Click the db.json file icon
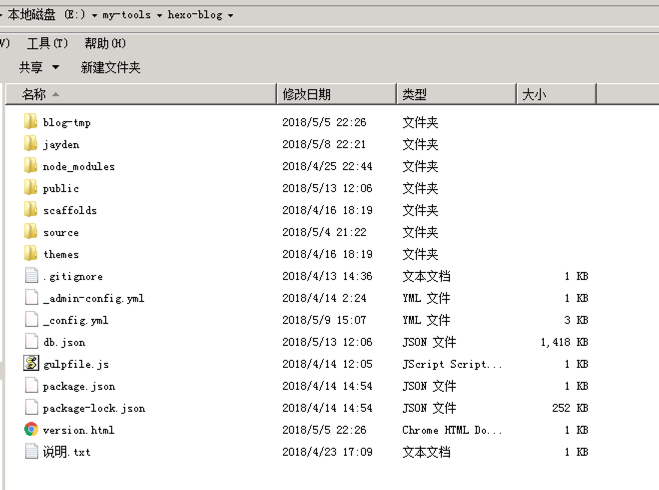 31,342
